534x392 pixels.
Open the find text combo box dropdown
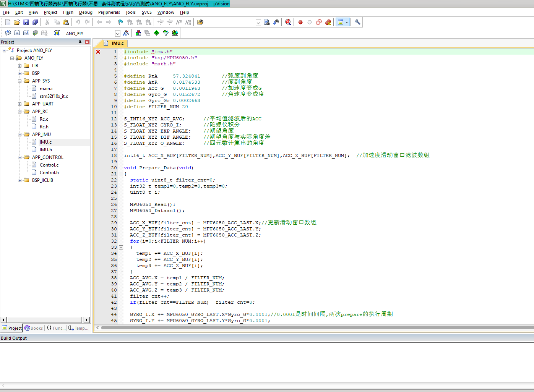coord(258,23)
